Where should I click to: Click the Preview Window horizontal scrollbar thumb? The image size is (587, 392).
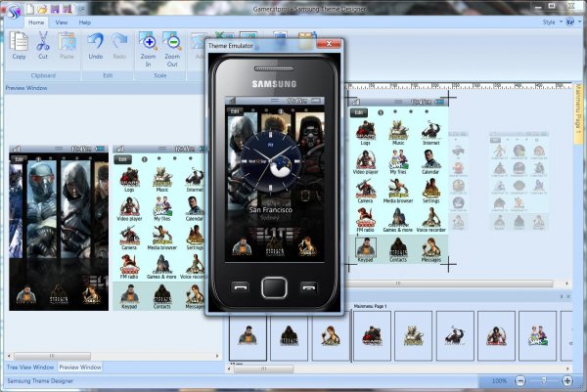[x=52, y=356]
